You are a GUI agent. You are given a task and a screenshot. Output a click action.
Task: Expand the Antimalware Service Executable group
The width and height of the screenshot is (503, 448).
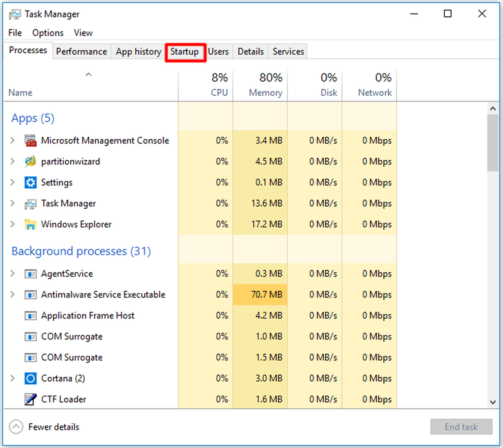pos(13,294)
